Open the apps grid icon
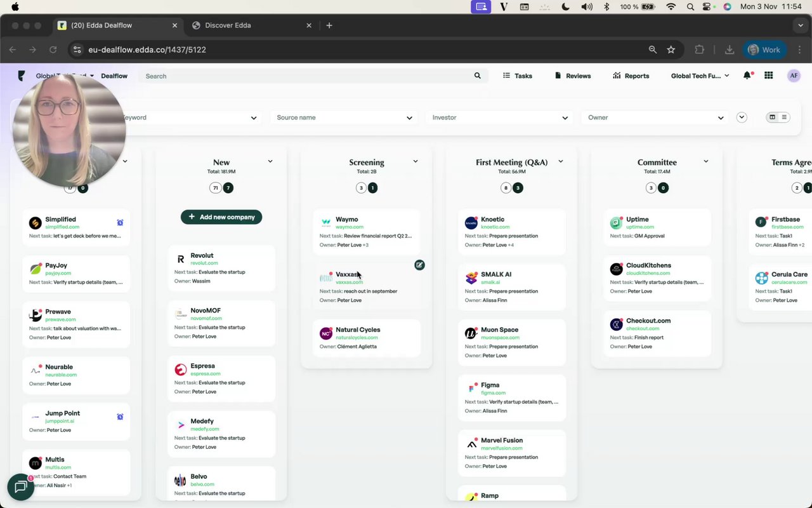The width and height of the screenshot is (812, 508). pyautogui.click(x=769, y=76)
